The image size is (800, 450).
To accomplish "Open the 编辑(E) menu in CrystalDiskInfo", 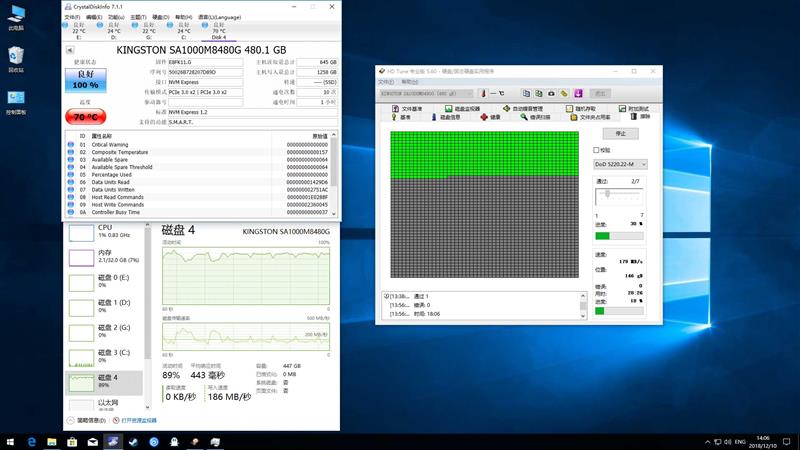I will (x=94, y=17).
